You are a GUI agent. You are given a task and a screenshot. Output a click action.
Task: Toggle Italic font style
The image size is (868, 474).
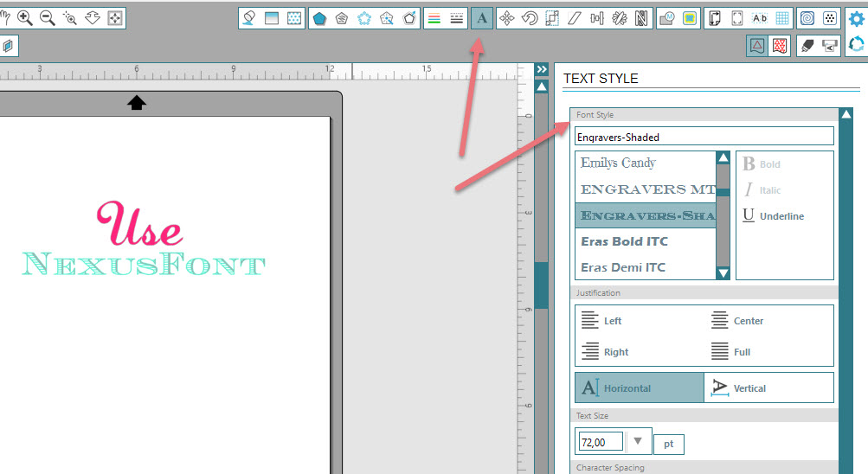tap(762, 190)
